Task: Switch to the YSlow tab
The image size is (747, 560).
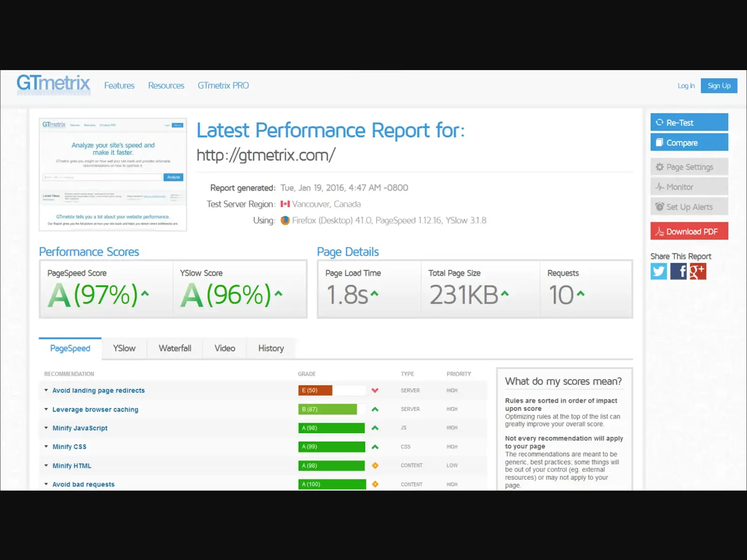Action: pos(124,348)
